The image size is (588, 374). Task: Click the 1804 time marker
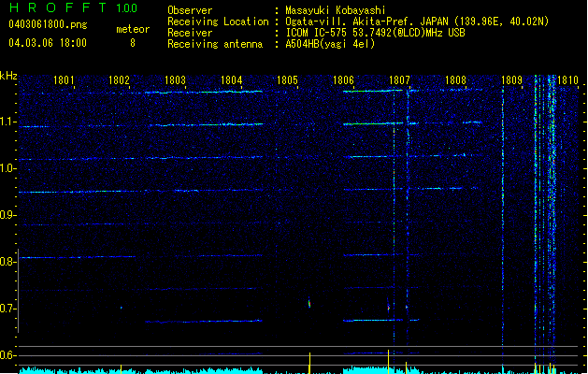(x=232, y=80)
